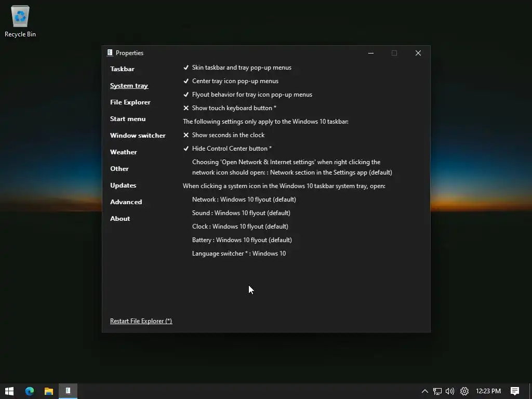This screenshot has height=399, width=532.
Task: Click the Properties window title icon
Action: (110, 52)
